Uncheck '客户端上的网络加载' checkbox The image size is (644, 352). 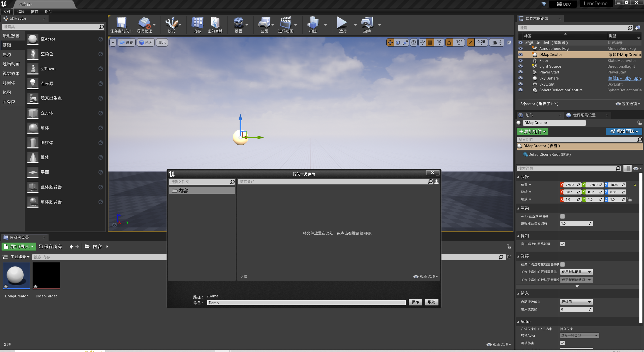coord(562,244)
